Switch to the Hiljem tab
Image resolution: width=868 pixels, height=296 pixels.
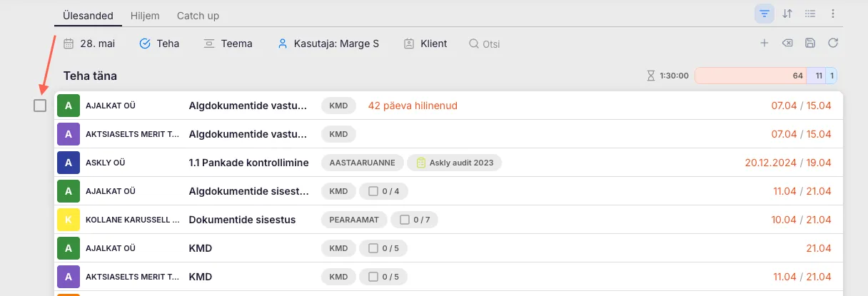pyautogui.click(x=145, y=15)
